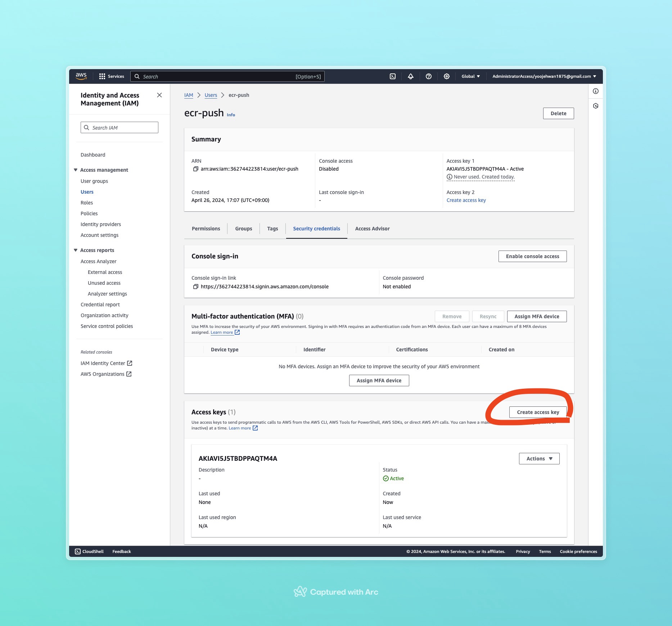Open CloudShell from the top bar icon
The image size is (672, 626).
tap(393, 76)
